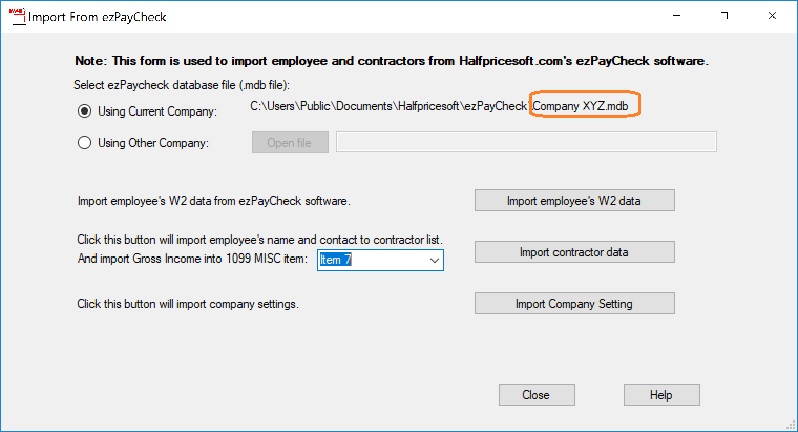
Task: Click the 'Import From ezPayCheck' title text
Action: pos(99,17)
